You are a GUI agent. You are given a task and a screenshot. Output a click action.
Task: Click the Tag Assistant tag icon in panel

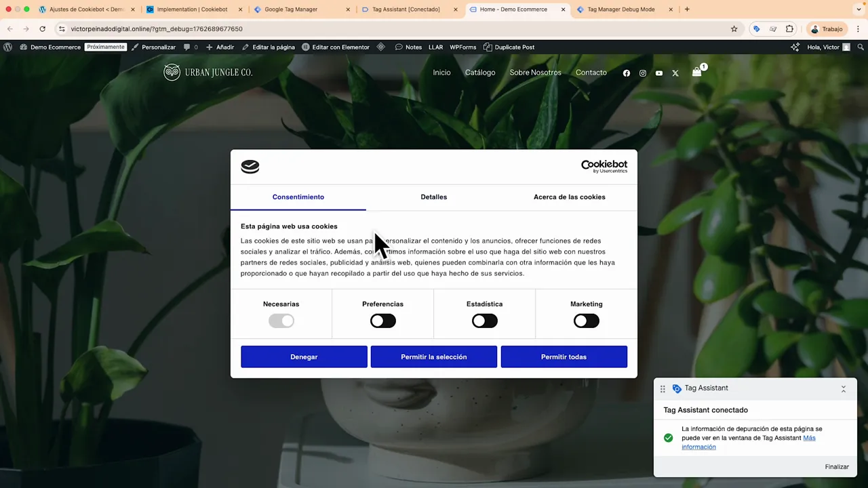click(677, 388)
